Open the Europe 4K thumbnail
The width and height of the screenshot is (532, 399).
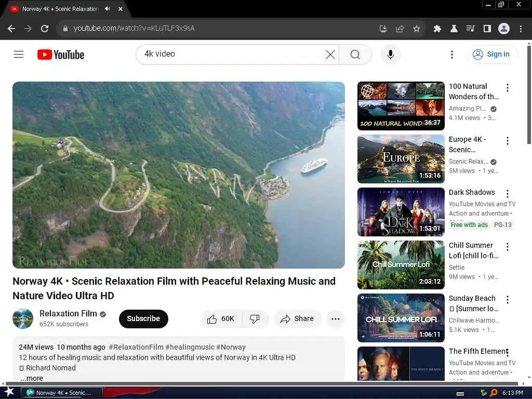pyautogui.click(x=401, y=159)
